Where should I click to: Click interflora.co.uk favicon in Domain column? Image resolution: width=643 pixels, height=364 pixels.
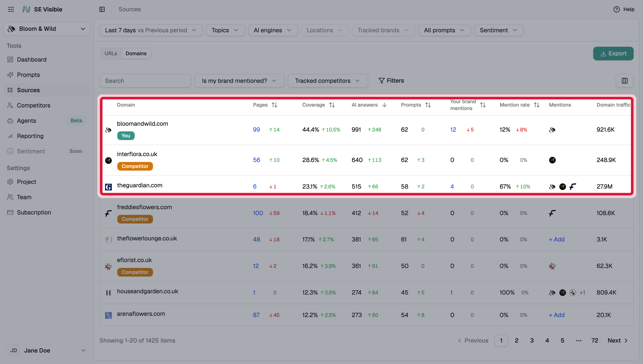click(x=108, y=160)
